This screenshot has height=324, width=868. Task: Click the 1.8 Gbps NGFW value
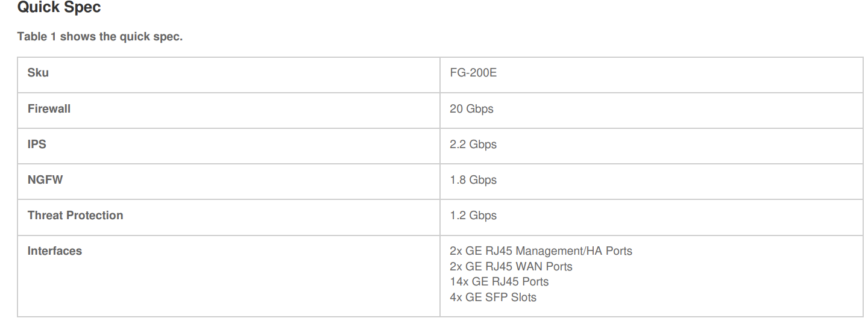[473, 180]
